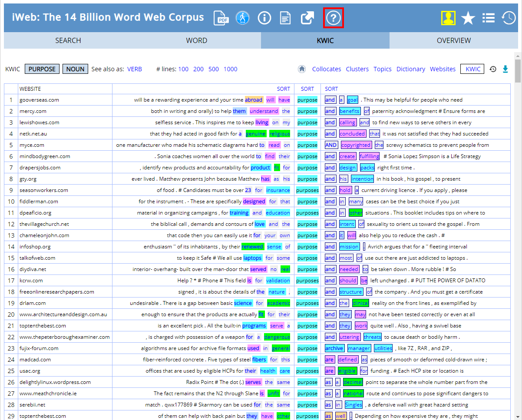This screenshot has width=522, height=420.
Task: Open kcrw.com source in row 17
Action: tap(31, 281)
